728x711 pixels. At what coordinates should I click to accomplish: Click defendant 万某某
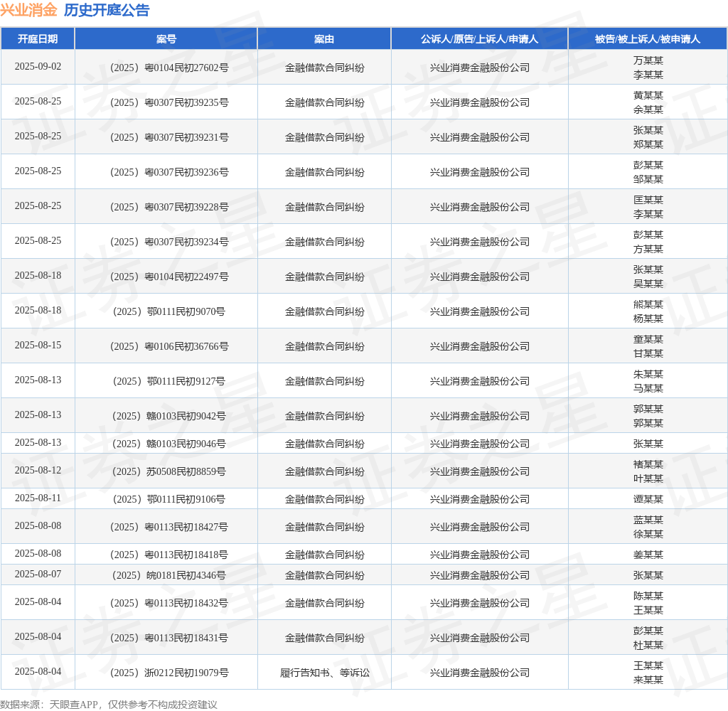coord(648,60)
